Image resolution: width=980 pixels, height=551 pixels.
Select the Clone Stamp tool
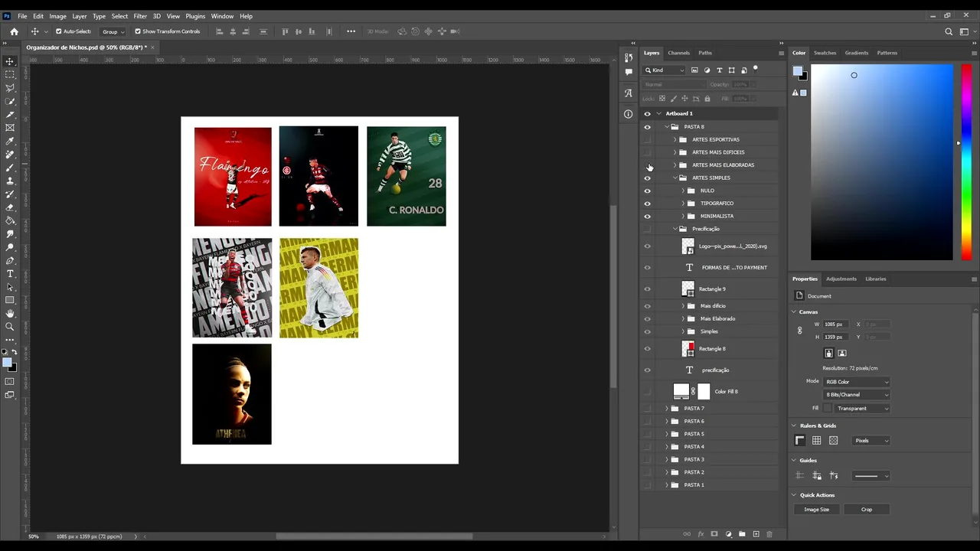click(x=10, y=181)
